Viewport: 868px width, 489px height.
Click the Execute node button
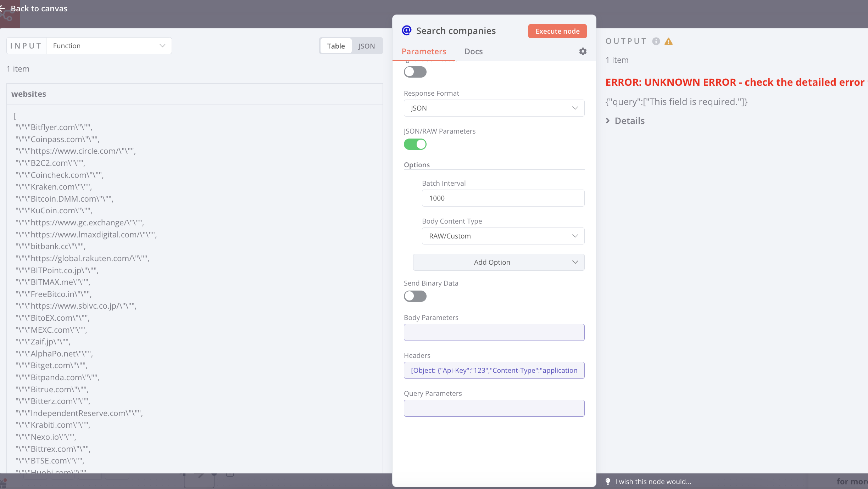[557, 31]
